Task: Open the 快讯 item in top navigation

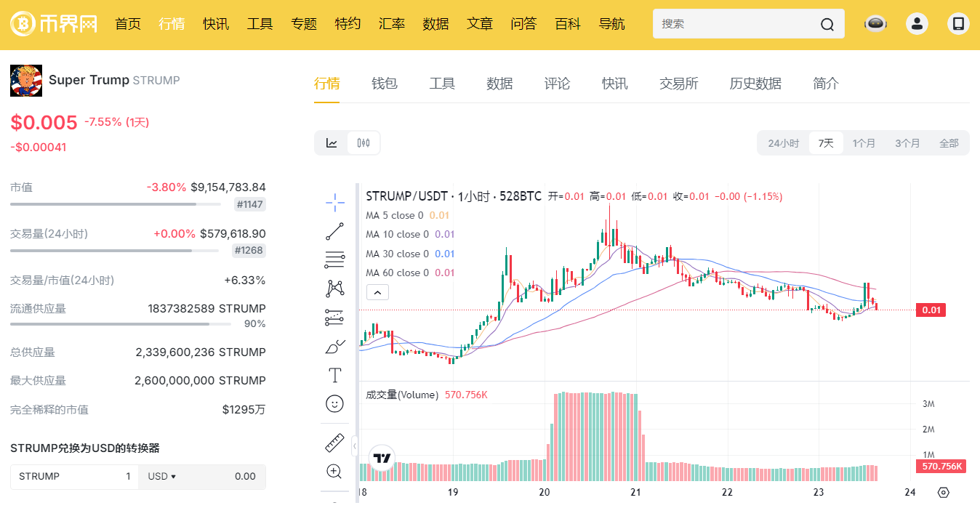Action: point(216,24)
